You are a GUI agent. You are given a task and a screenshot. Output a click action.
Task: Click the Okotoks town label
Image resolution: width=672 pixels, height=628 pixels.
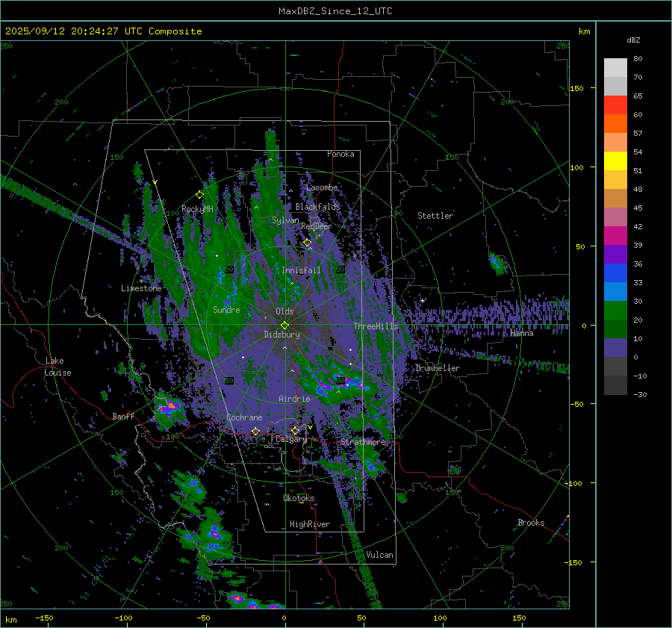[299, 498]
